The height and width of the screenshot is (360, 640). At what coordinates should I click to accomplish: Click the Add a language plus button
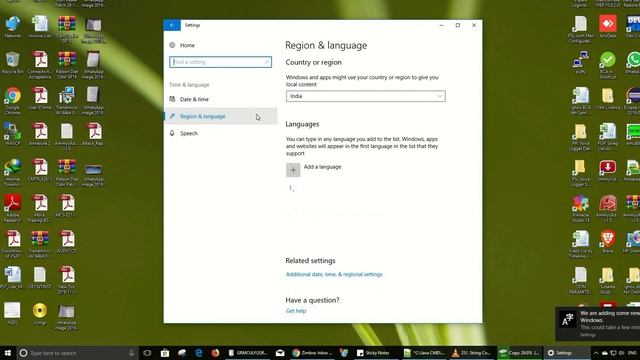point(293,170)
